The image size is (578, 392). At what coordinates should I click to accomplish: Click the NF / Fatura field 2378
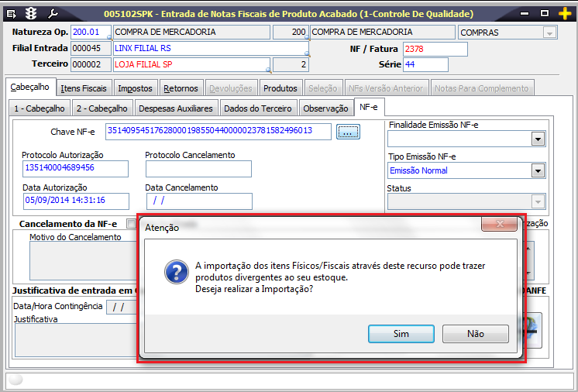click(x=435, y=49)
